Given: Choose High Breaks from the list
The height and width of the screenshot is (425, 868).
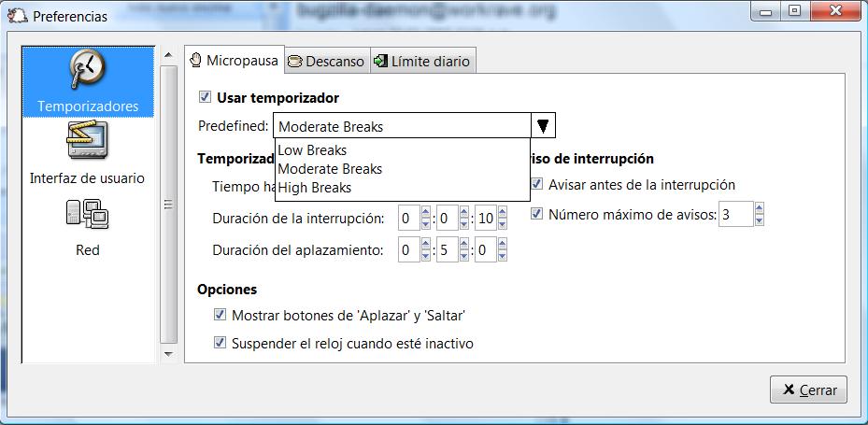Looking at the screenshot, I should (314, 188).
